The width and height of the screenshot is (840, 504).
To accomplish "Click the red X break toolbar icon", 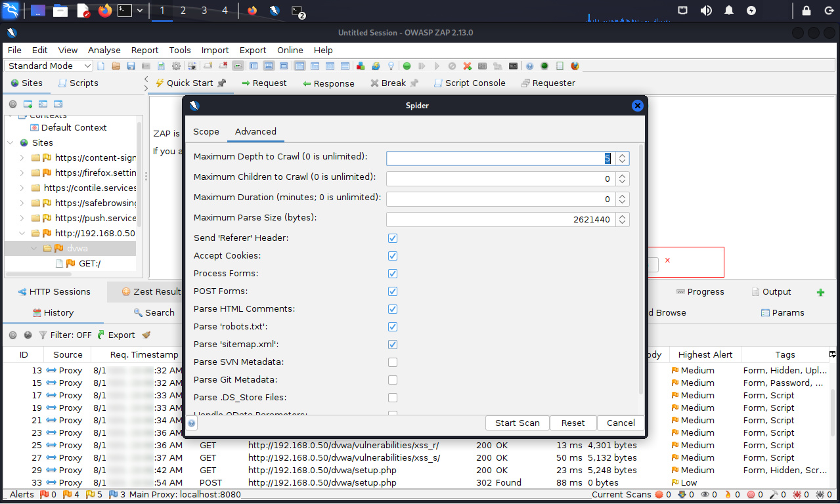I will pyautogui.click(x=467, y=66).
